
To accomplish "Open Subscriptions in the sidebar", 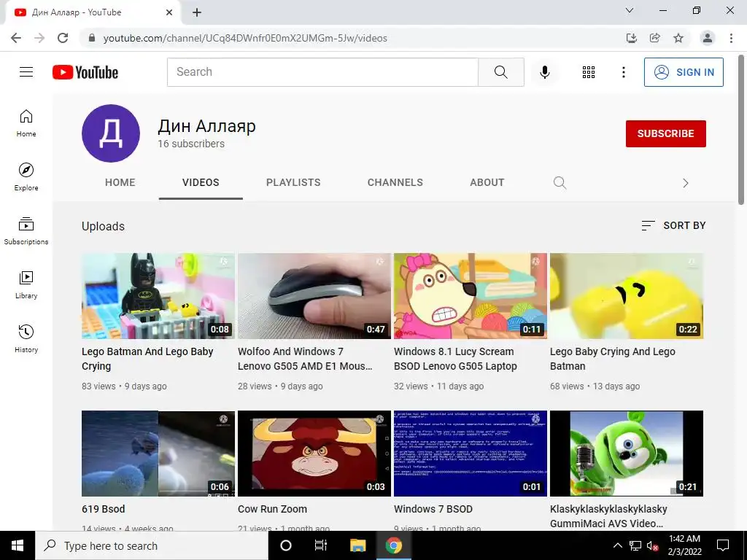I will [26, 230].
